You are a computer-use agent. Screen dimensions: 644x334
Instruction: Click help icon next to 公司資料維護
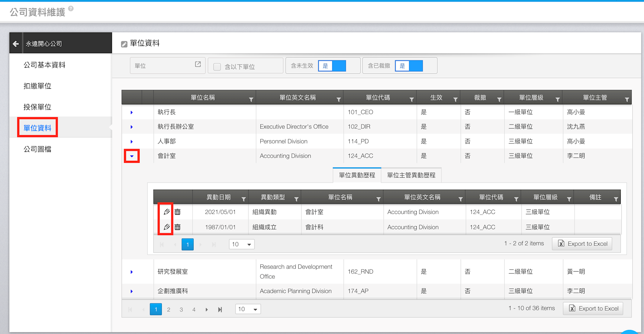[x=71, y=8]
